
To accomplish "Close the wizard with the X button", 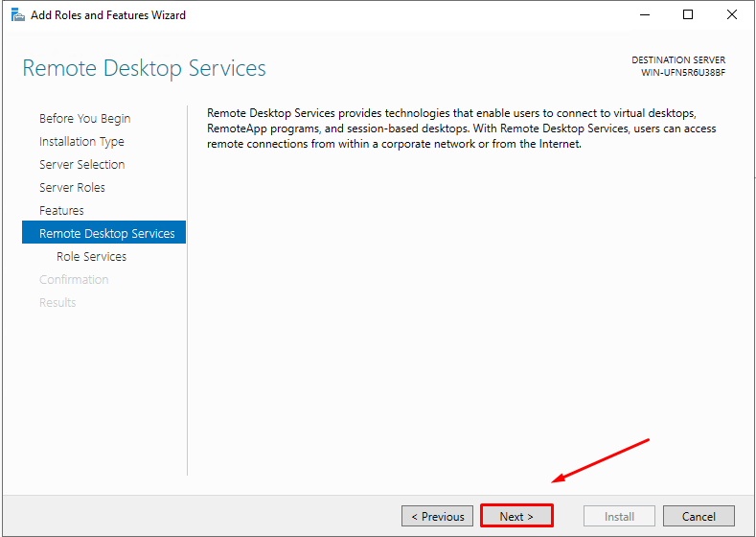I will (732, 15).
